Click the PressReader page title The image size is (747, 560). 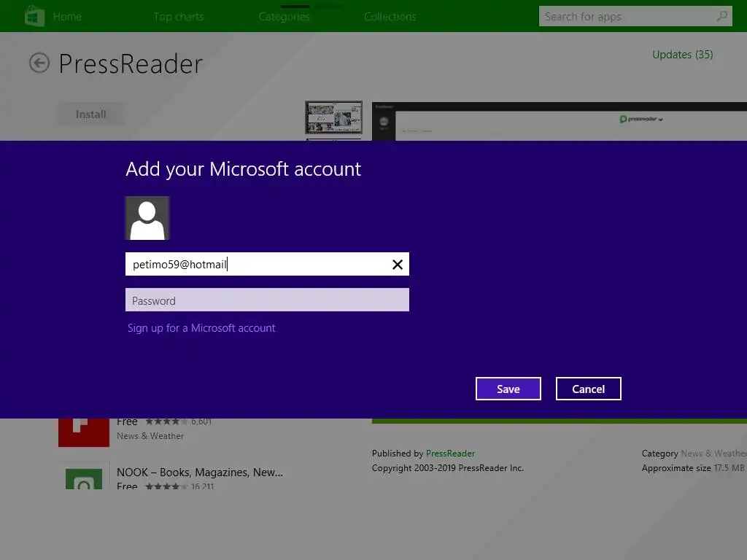(x=131, y=64)
